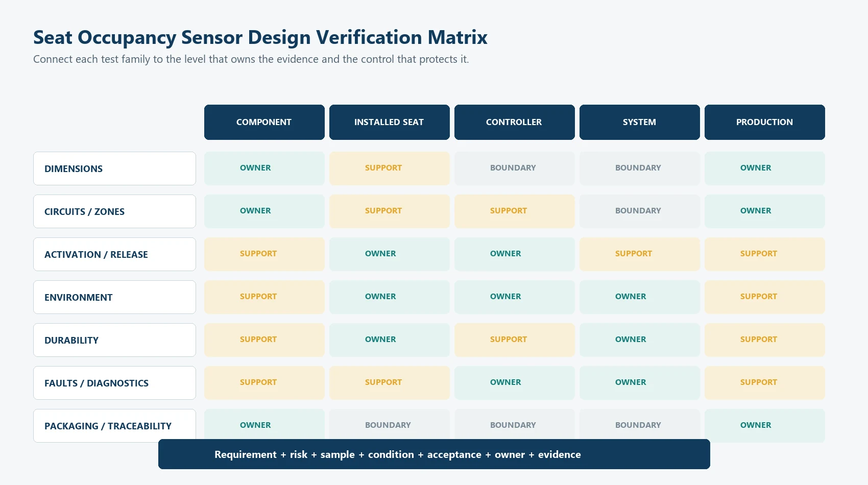The width and height of the screenshot is (868, 485).
Task: Click SUPPORT cell for Faults / Diagnostics under Component
Action: 264,383
